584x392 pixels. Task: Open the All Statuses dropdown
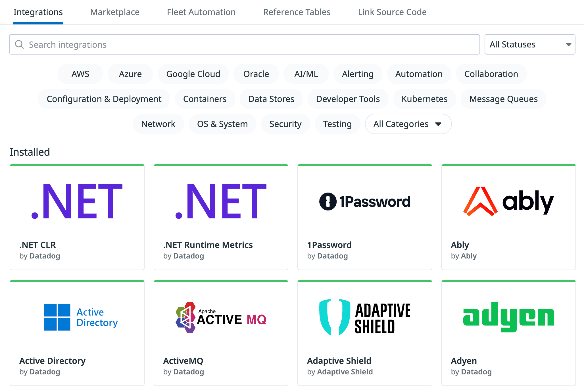tap(530, 44)
